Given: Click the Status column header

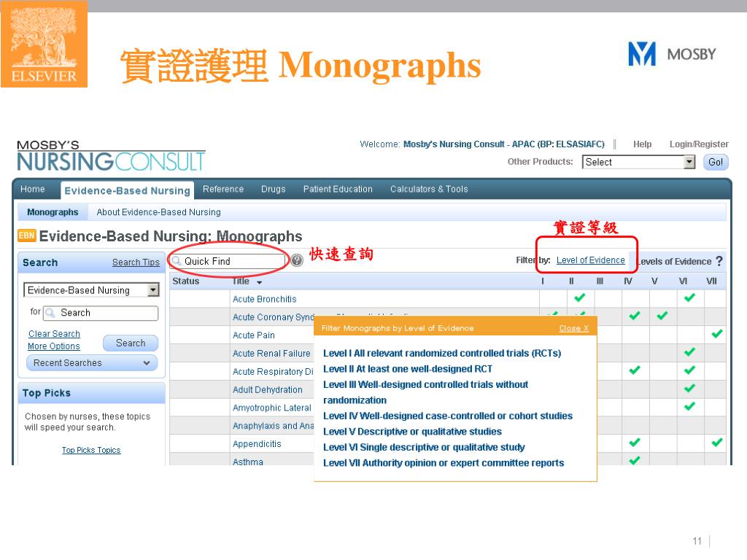Looking at the screenshot, I should click(x=186, y=281).
